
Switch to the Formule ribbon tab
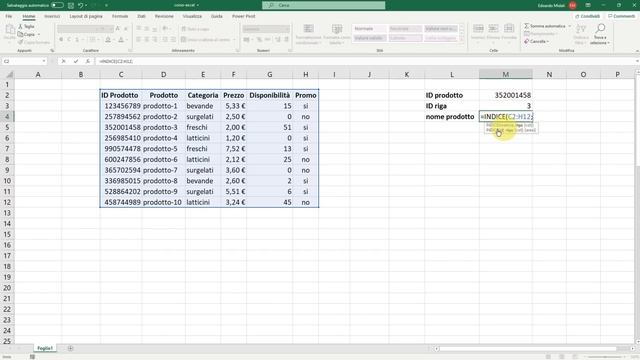(120, 16)
